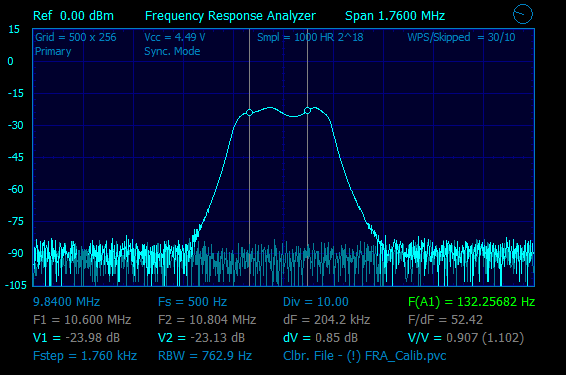Click the F1 = 10.600 MHz marker value
Image resolution: width=566 pixels, height=375 pixels.
[82, 320]
